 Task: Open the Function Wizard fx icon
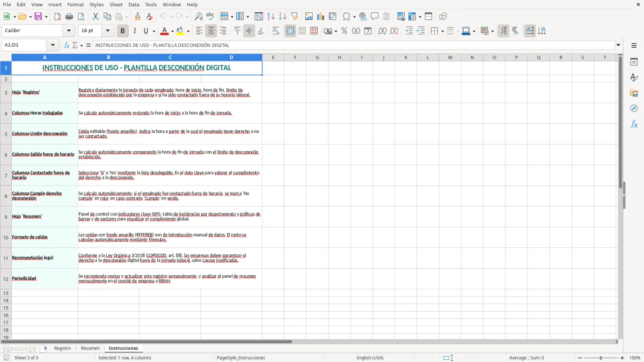(67, 46)
